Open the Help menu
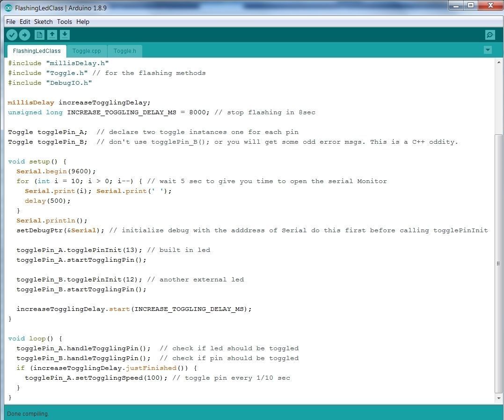Viewport: 504px width, 420px height. coord(83,22)
